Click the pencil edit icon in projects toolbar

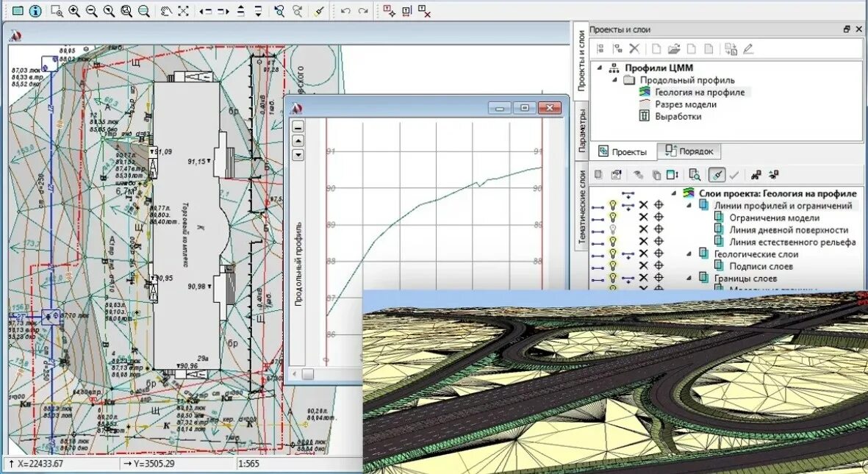[x=748, y=49]
